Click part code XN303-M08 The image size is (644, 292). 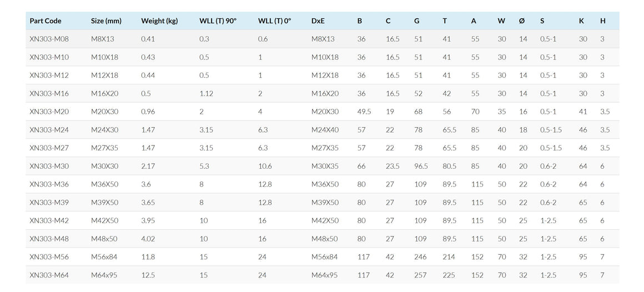pos(49,39)
